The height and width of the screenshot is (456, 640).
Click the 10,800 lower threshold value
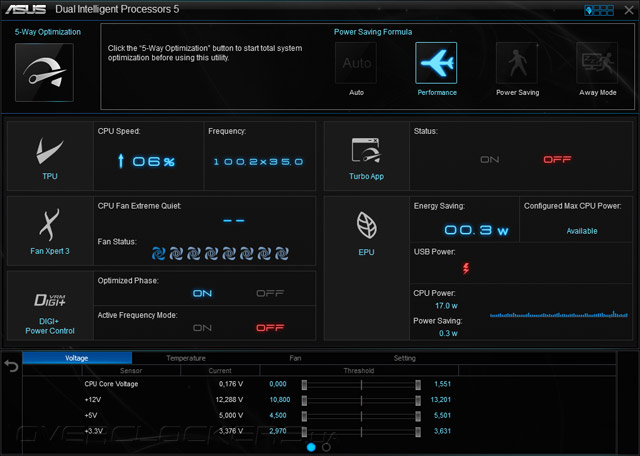click(x=280, y=400)
